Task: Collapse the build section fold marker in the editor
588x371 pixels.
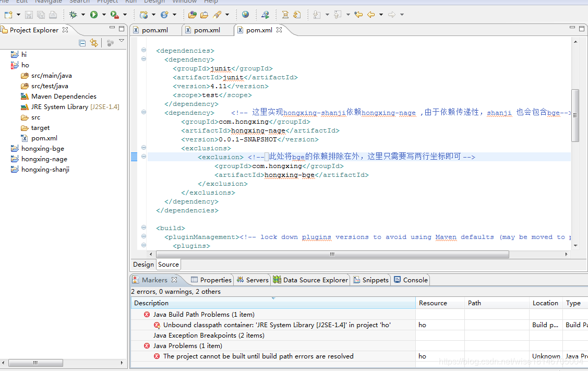Action: pos(143,228)
